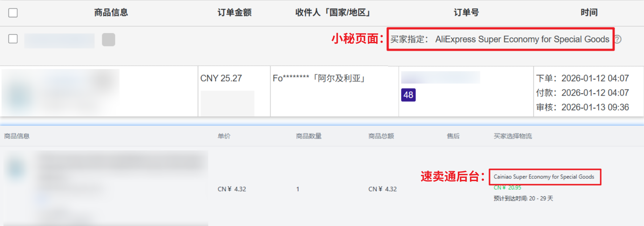
Task: Click the 买家选择物流 column header
Action: click(x=512, y=136)
